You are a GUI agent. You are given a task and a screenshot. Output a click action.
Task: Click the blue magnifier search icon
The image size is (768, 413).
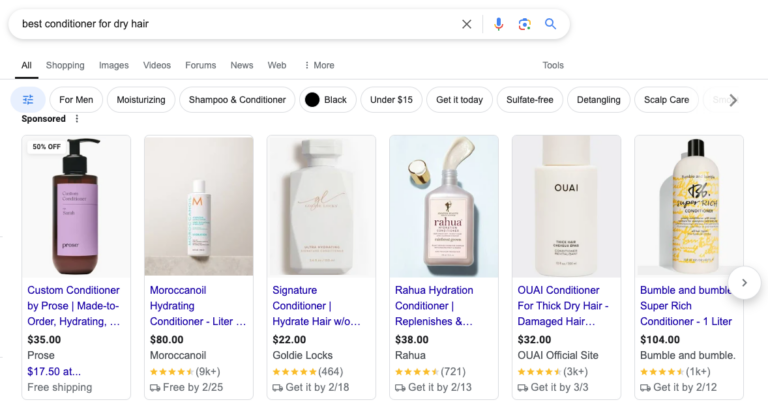(x=551, y=24)
